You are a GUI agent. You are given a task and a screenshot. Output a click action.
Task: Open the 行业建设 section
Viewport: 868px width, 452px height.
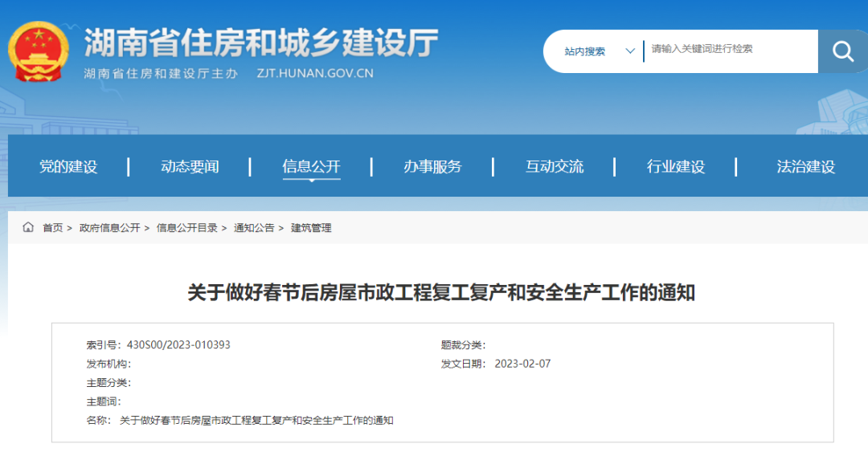(676, 167)
